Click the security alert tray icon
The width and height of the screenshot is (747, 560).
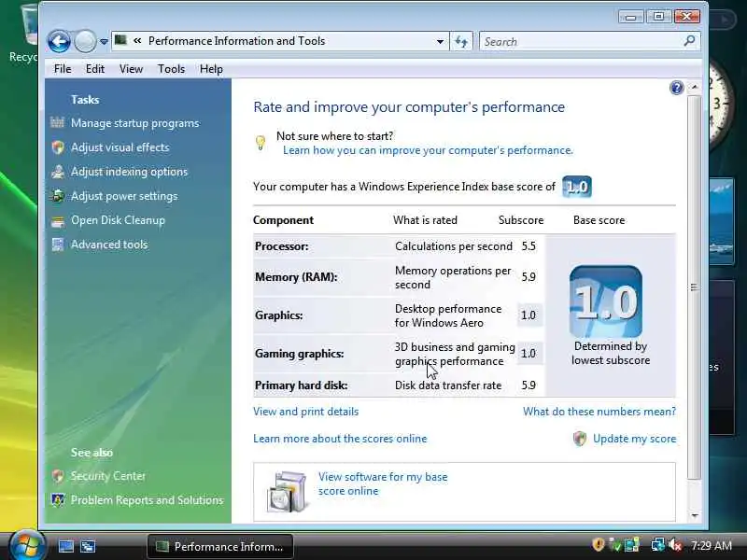[x=599, y=545]
